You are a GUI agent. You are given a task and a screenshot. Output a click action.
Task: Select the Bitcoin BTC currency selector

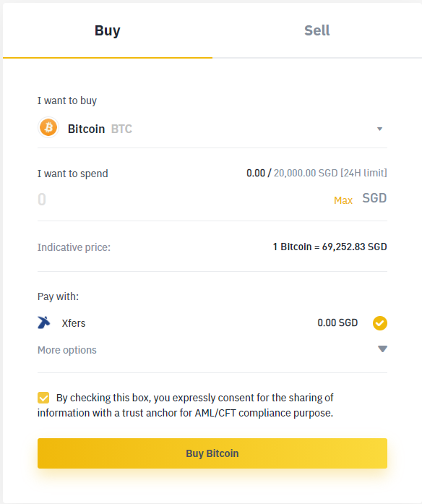[212, 129]
